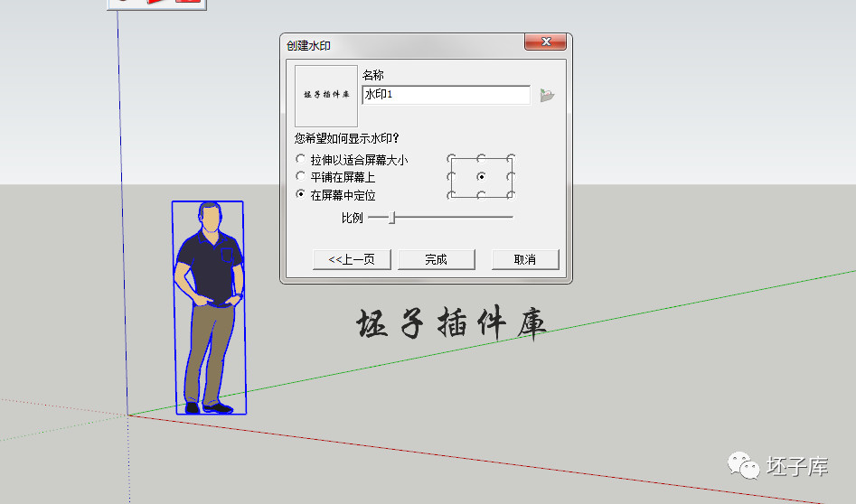This screenshot has height=504, width=856.
Task: Choose bottom-center watermark position radio
Action: (x=481, y=195)
